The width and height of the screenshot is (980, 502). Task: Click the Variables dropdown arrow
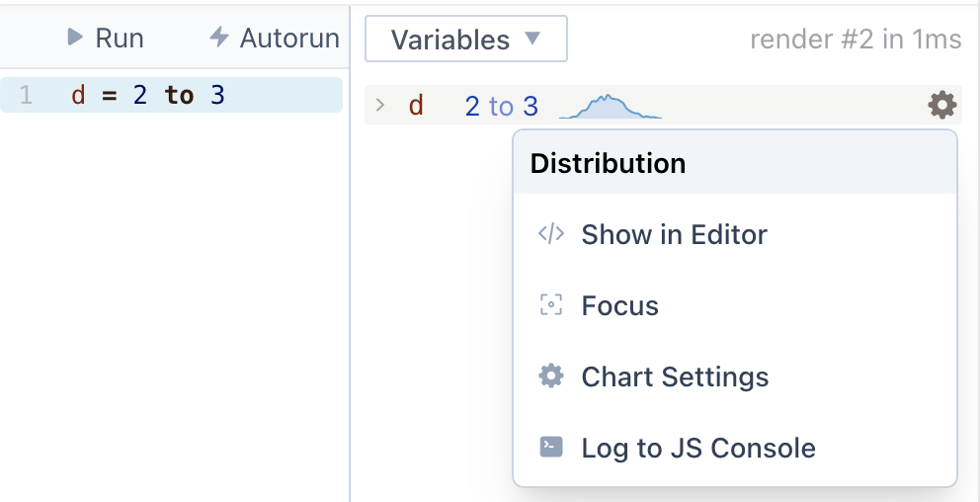(x=532, y=39)
